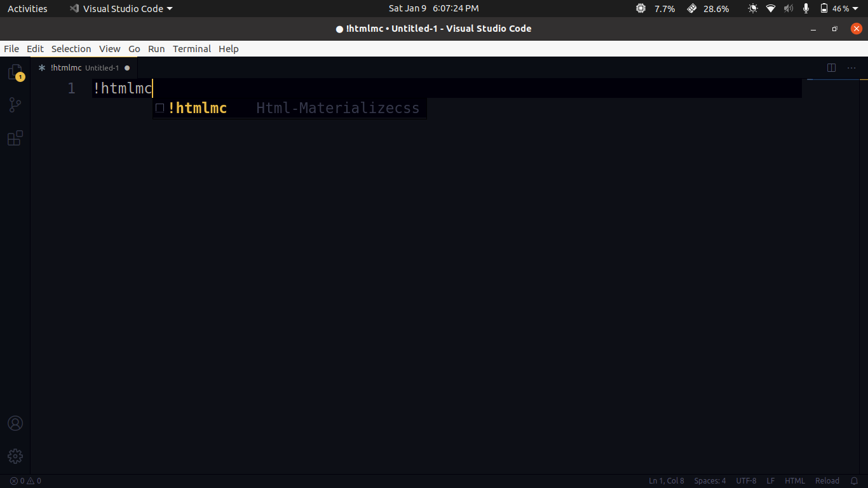Open the Explorer view in activity bar
Viewport: 868px width, 488px height.
[x=15, y=72]
